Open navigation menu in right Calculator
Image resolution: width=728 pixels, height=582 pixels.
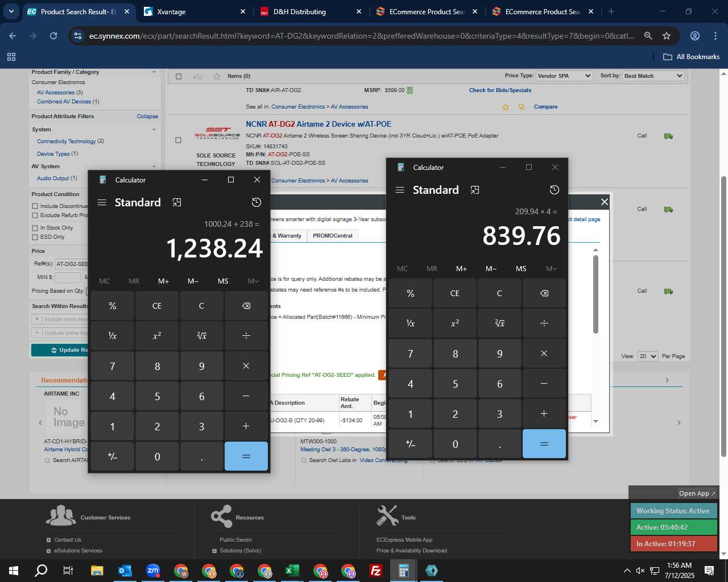[400, 190]
